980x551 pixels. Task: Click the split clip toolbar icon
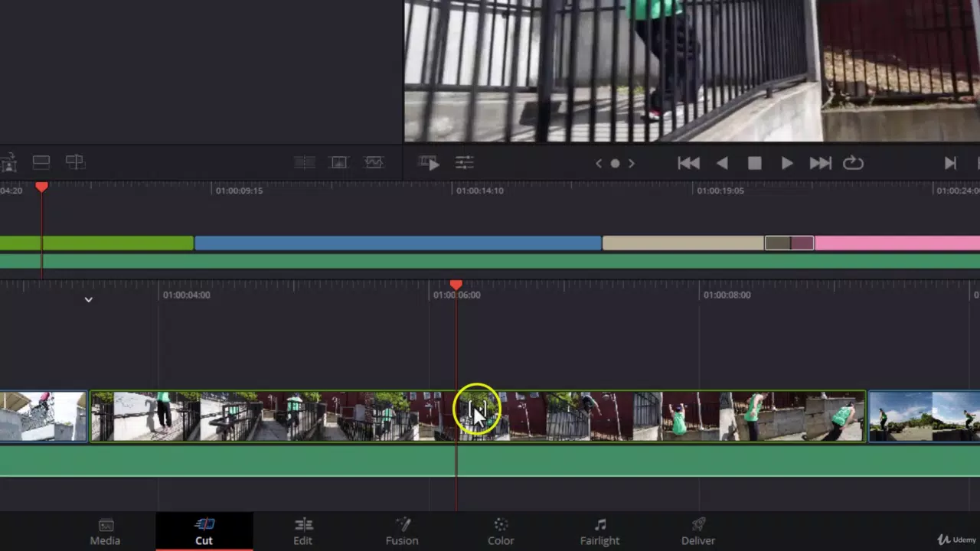[75, 162]
